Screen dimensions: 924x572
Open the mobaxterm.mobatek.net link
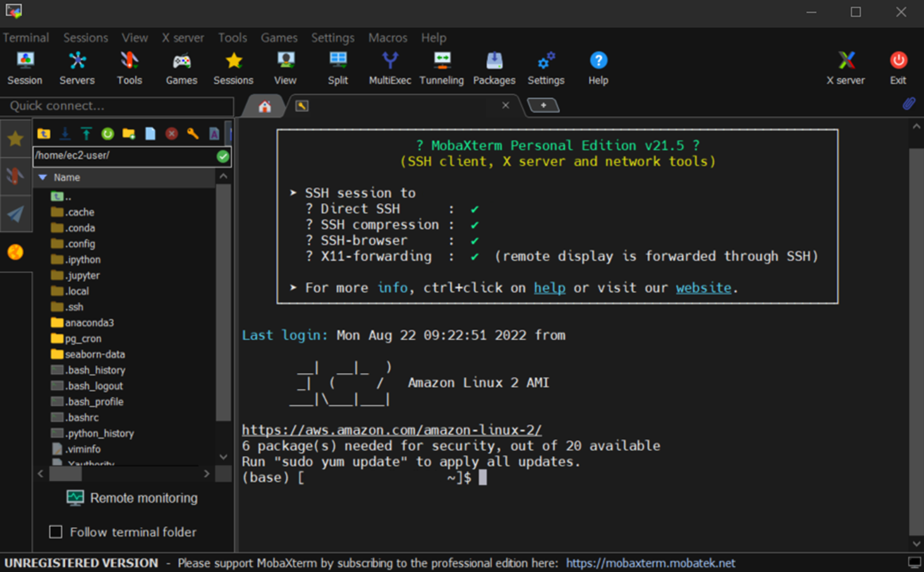pyautogui.click(x=650, y=563)
